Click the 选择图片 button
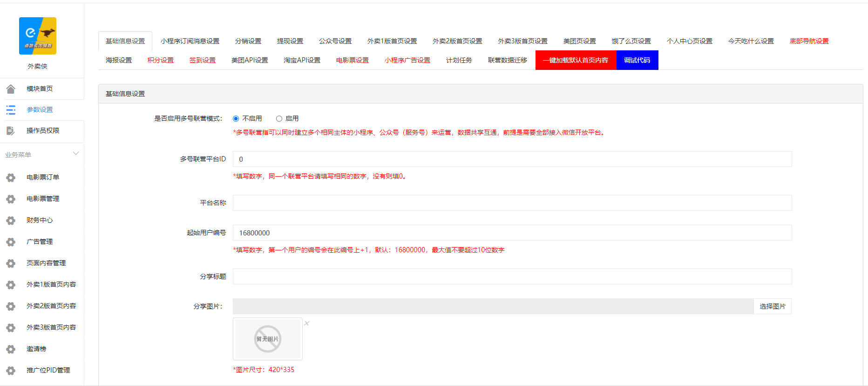 coord(773,306)
